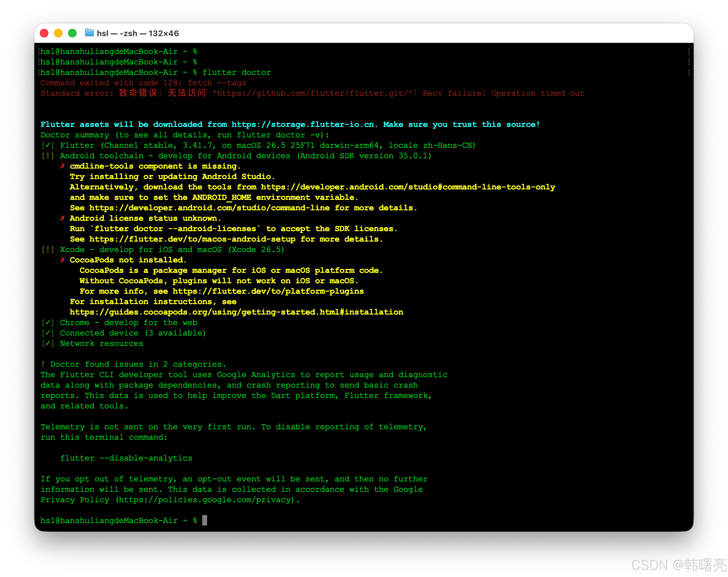
Task: Click the blue folder icon in title bar
Action: pyautogui.click(x=89, y=33)
